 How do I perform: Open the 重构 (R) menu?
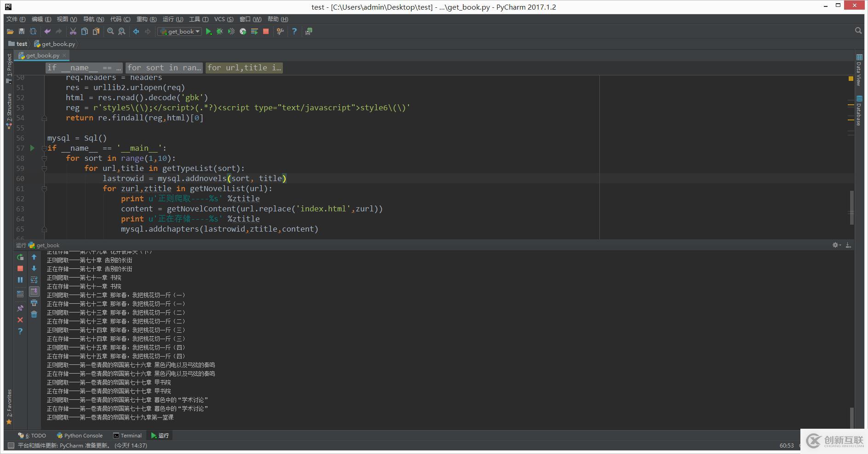pos(146,19)
